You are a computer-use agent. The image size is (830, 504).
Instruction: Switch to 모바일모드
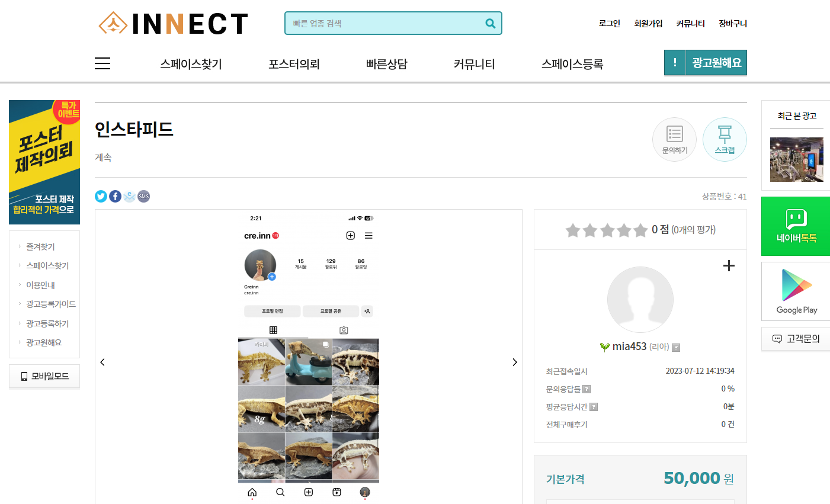coord(44,376)
